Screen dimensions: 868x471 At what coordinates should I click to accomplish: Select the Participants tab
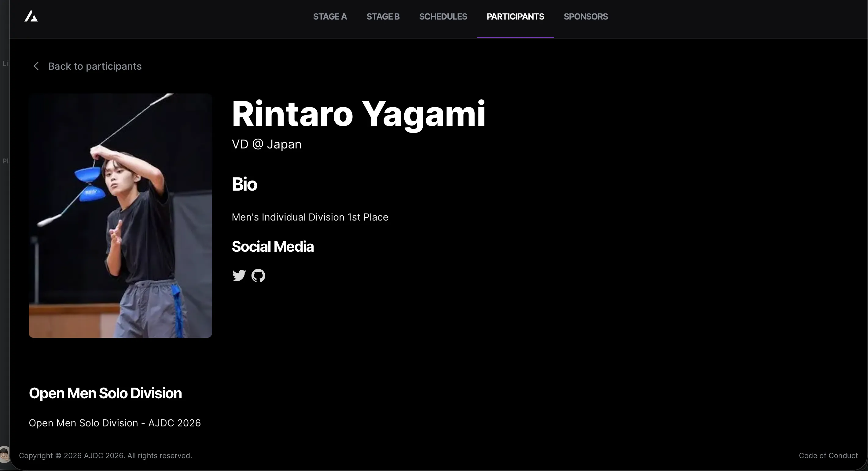(515, 16)
